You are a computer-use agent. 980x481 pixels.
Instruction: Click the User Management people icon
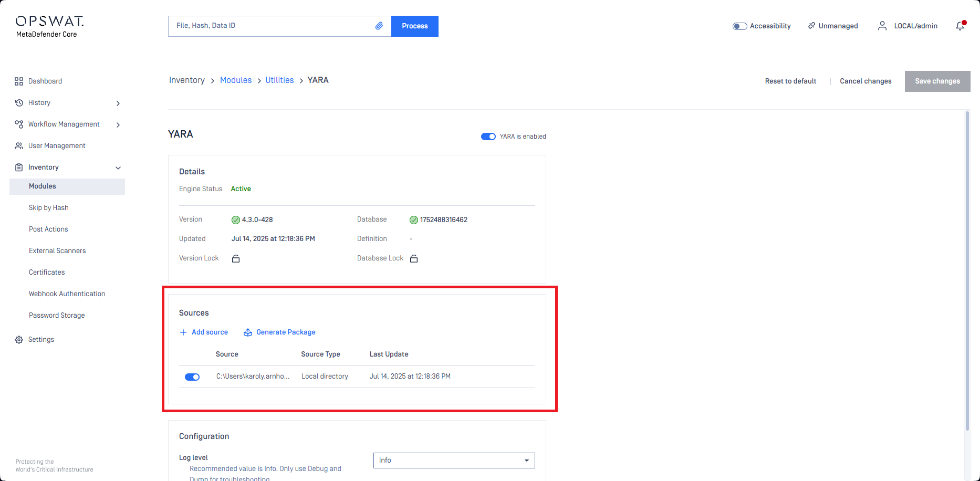click(x=19, y=145)
